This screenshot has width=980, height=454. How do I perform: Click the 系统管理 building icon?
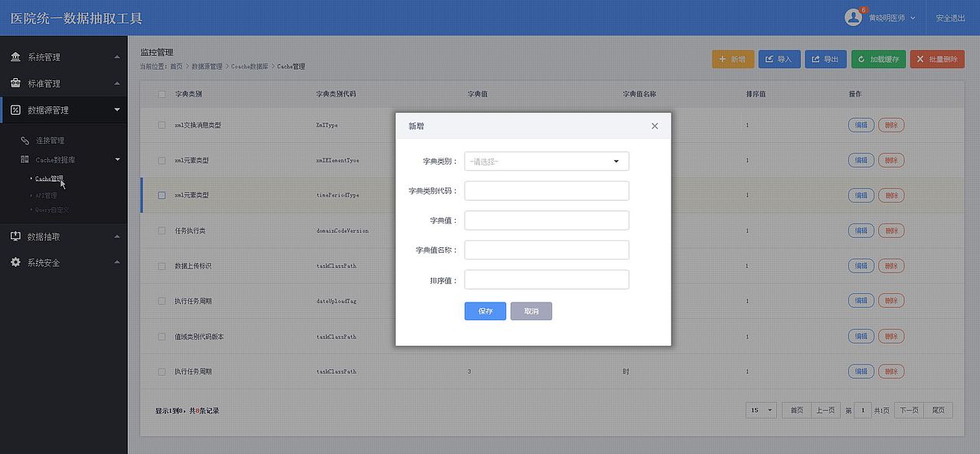(15, 57)
